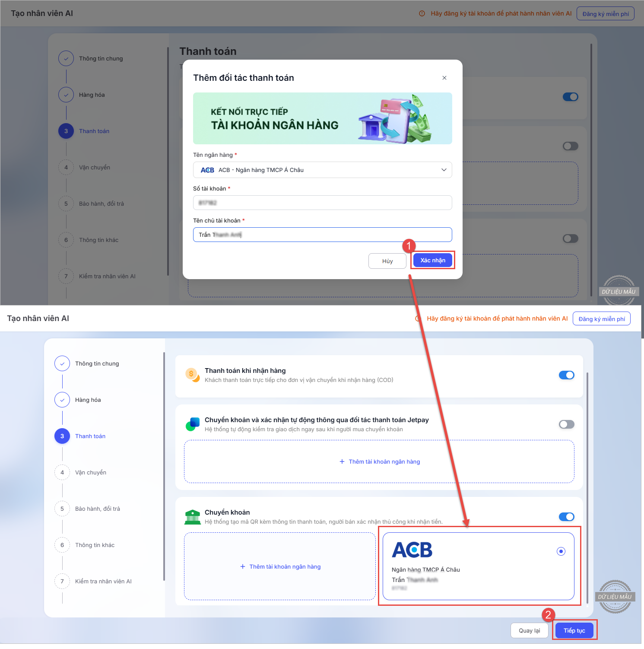The width and height of the screenshot is (644, 649).
Task: Open the Tên ngân hàng dropdown
Action: click(x=322, y=170)
